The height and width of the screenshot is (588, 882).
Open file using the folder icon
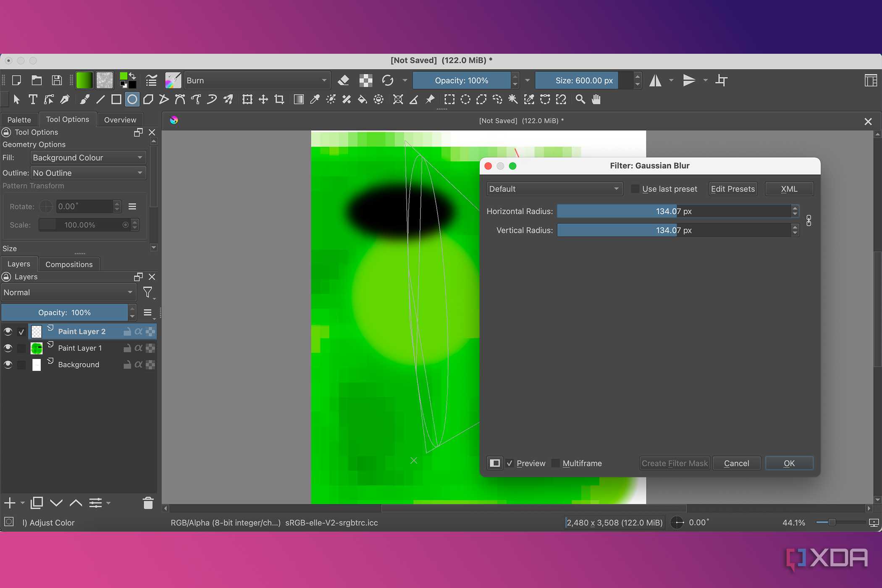pos(37,80)
